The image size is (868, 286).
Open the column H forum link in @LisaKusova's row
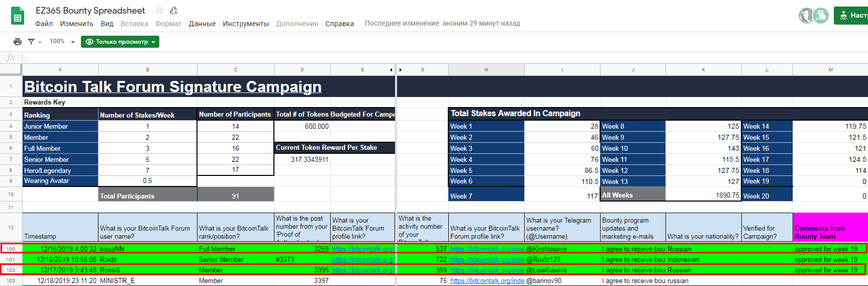[487, 270]
